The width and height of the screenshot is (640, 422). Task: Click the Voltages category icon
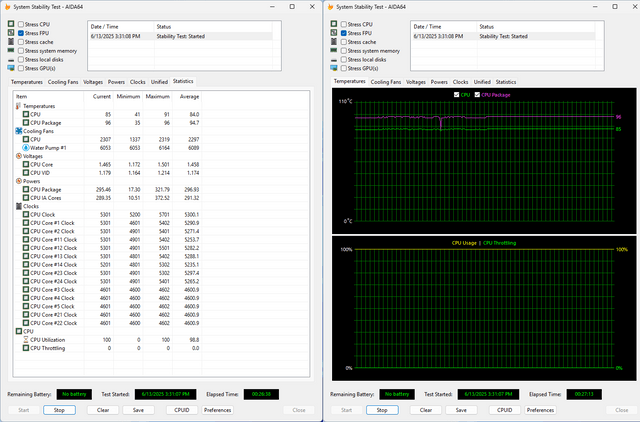18,156
